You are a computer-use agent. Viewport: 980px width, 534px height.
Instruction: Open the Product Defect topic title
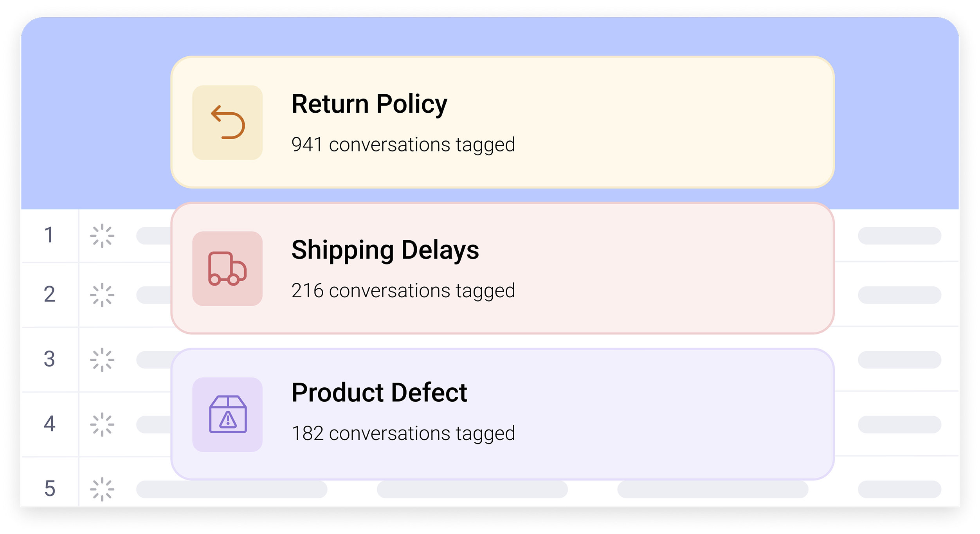(x=379, y=393)
